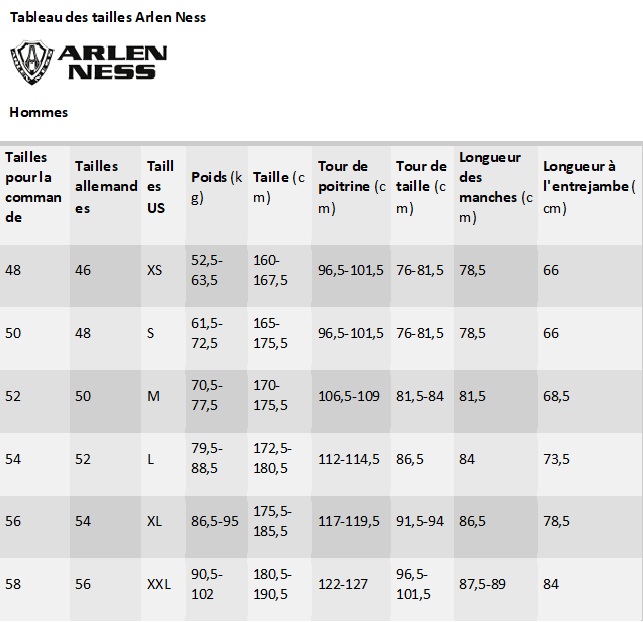The width and height of the screenshot is (643, 622).
Task: Select the inseam value 73,5
Action: pyautogui.click(x=556, y=459)
